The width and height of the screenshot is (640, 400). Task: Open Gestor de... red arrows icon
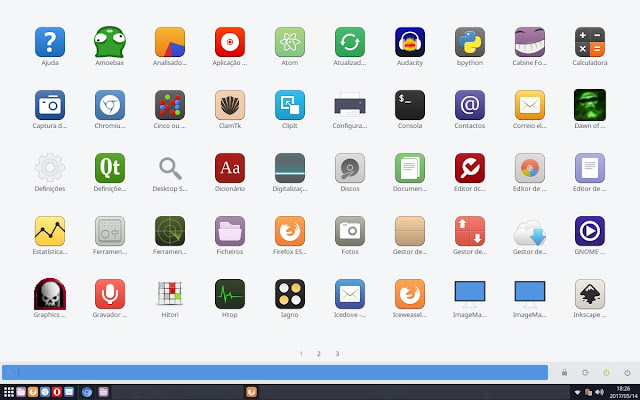coord(470,231)
